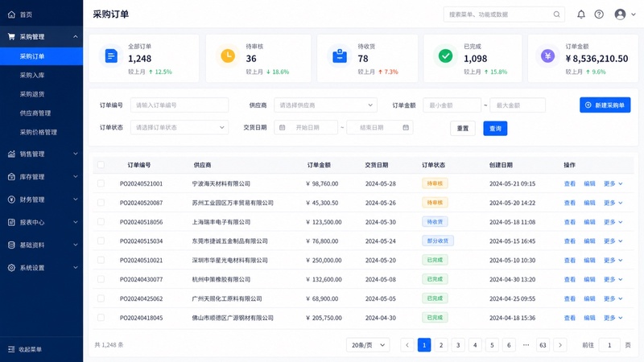The image size is (644, 362).
Task: Check the row for PO20240418045
Action: click(x=101, y=318)
